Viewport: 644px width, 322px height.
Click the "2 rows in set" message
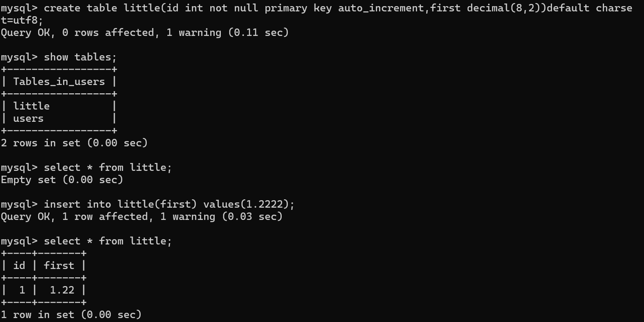pyautogui.click(x=41, y=143)
